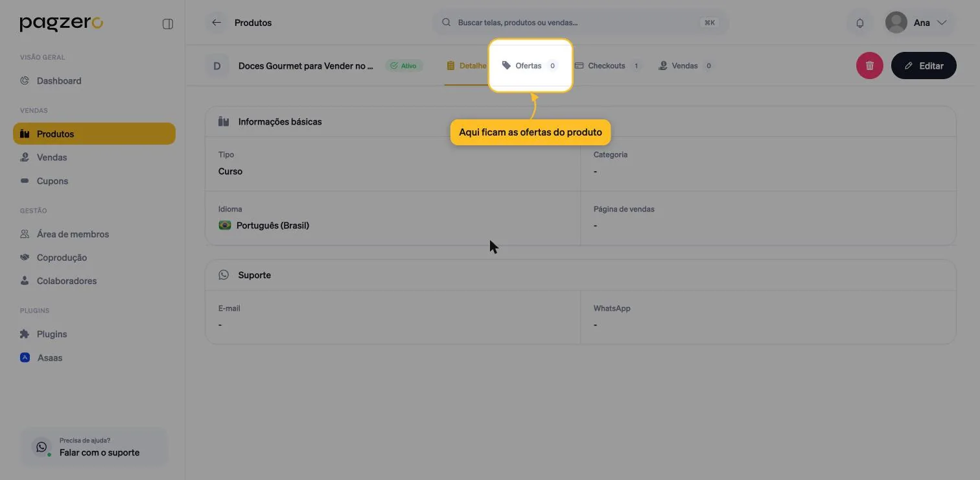Viewport: 980px width, 480px height.
Task: Open Cupons in sidebar
Action: [94, 181]
